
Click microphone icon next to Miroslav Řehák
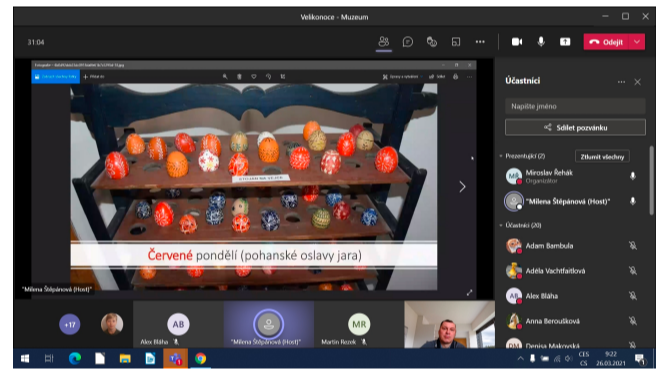pos(632,176)
